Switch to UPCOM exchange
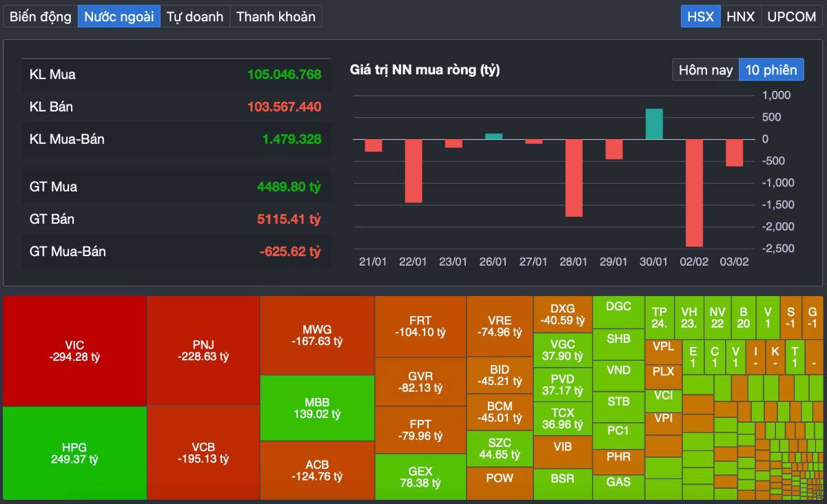 [x=792, y=17]
